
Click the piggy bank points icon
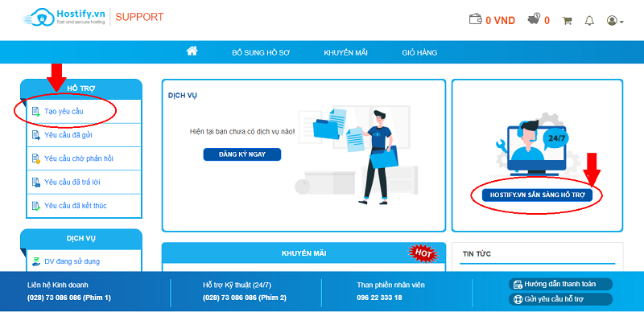click(x=534, y=19)
